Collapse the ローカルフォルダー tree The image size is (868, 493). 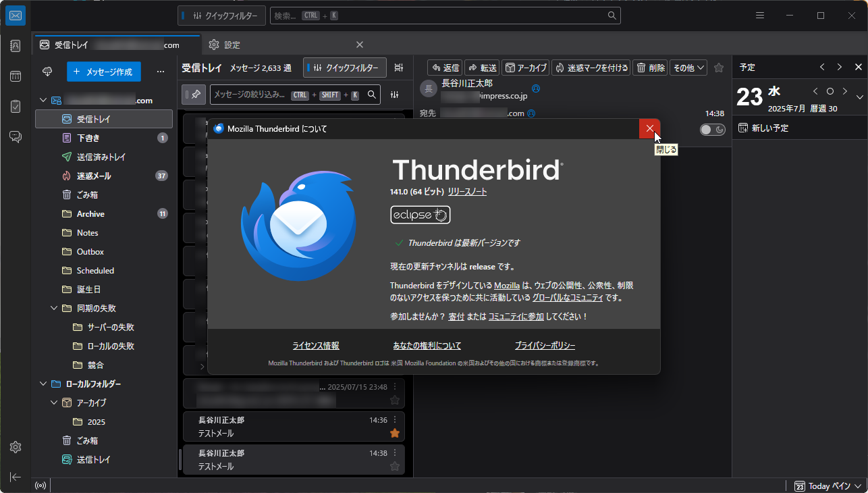click(x=43, y=383)
